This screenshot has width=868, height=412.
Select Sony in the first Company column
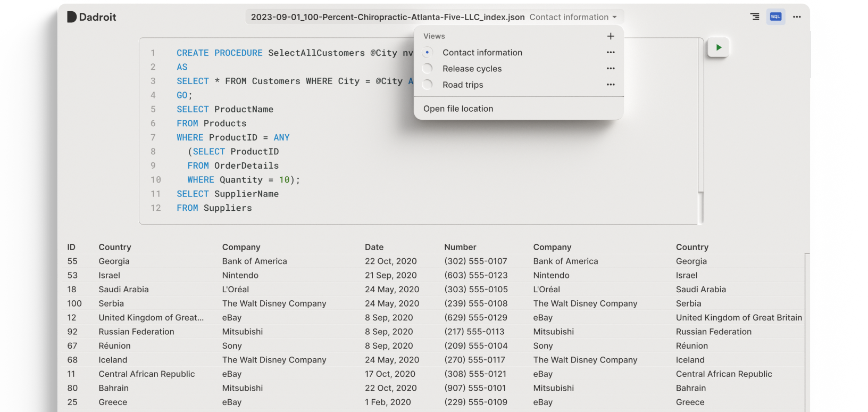click(232, 346)
